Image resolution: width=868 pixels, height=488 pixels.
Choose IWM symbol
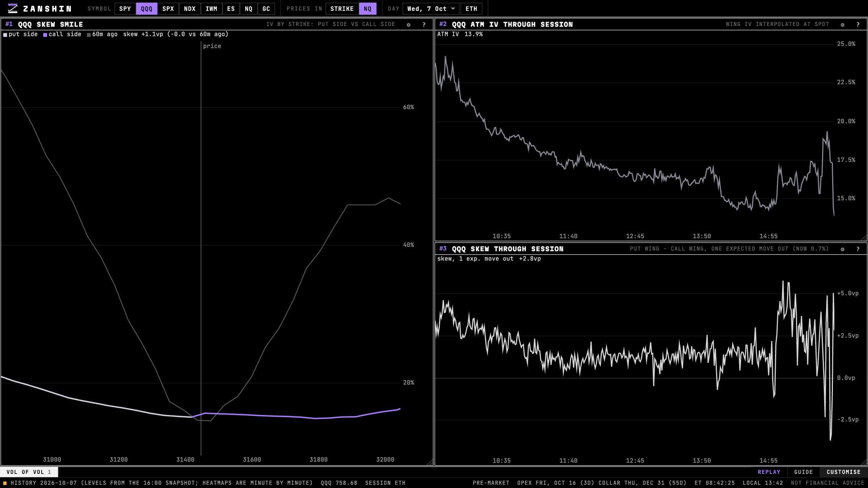pyautogui.click(x=211, y=9)
